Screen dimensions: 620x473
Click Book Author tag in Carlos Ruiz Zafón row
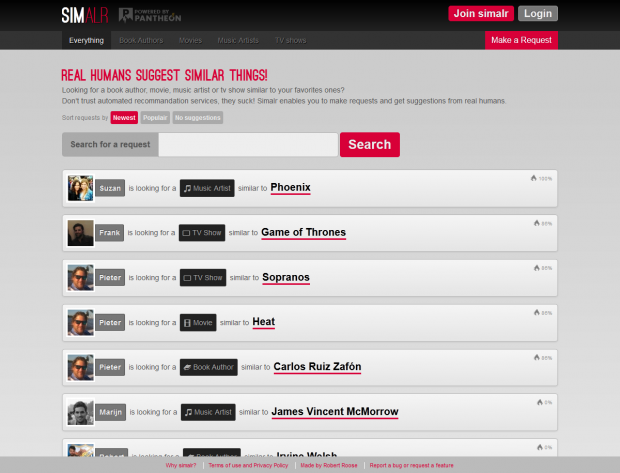tap(209, 367)
